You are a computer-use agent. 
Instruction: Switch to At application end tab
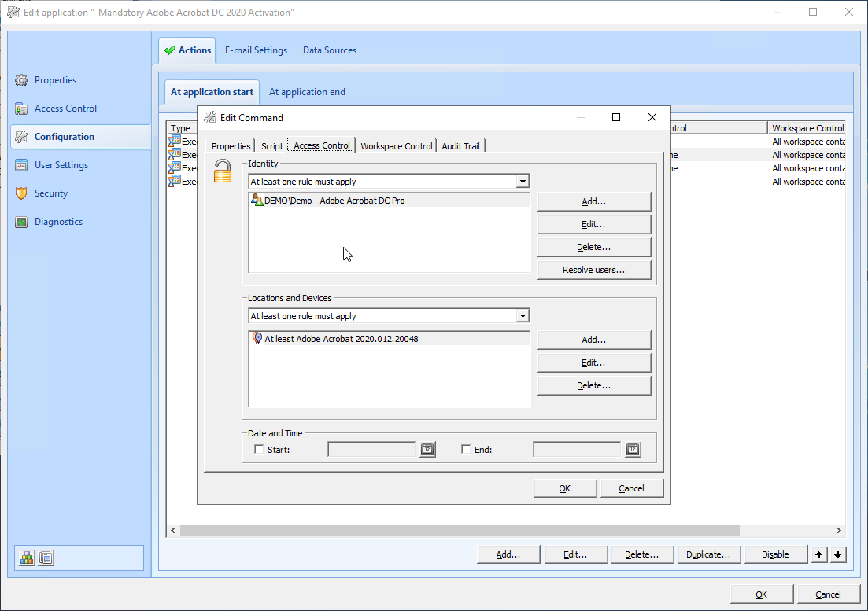pos(307,92)
